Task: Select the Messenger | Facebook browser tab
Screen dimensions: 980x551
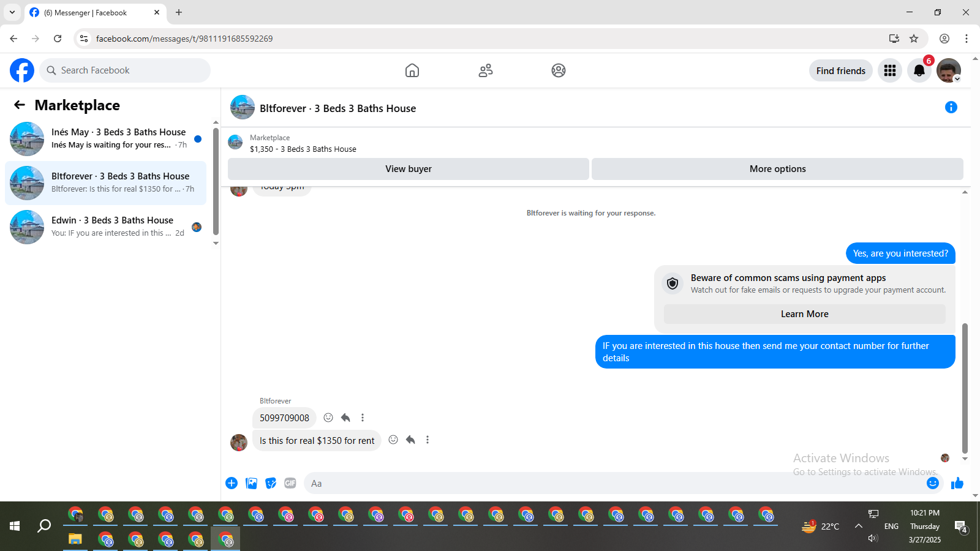Action: [x=96, y=13]
